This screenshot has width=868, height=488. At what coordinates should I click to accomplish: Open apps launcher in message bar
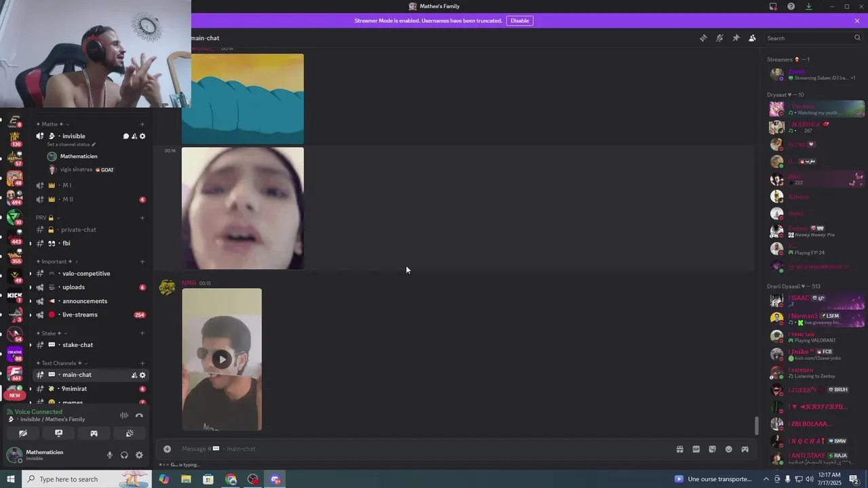click(745, 449)
